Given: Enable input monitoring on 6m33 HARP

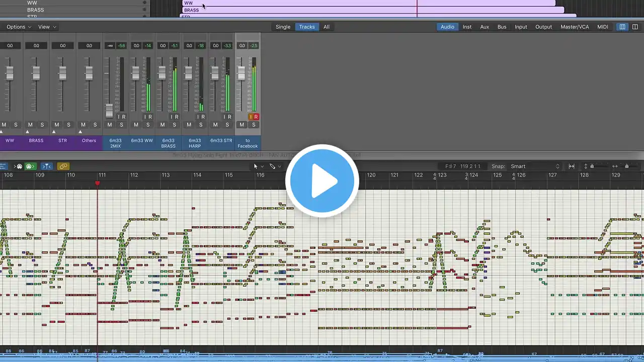Looking at the screenshot, I should (198, 117).
